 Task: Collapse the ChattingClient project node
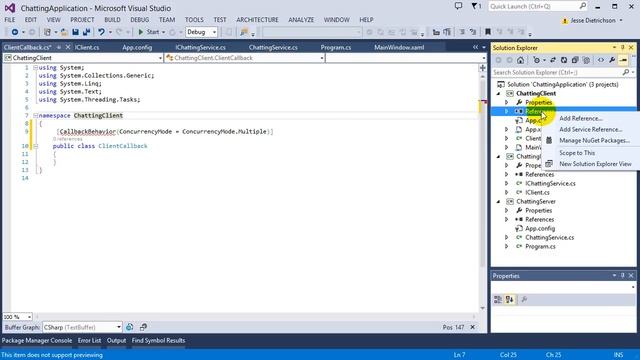click(x=499, y=93)
